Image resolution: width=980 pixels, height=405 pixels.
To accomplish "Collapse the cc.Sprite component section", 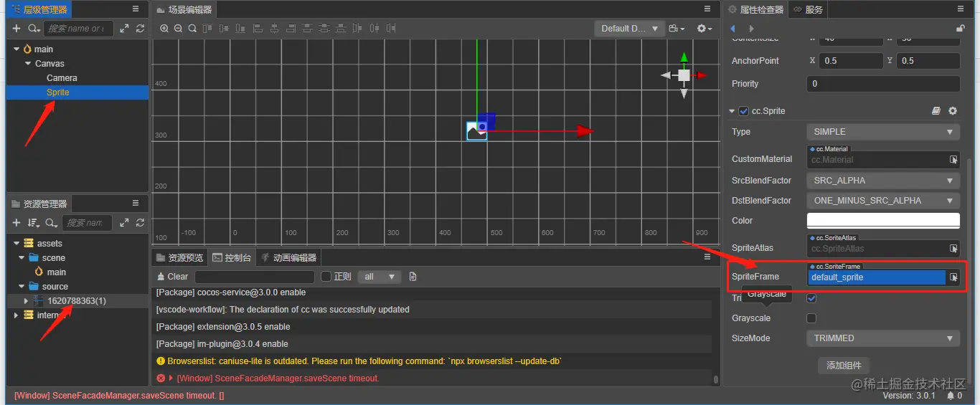I will click(732, 111).
